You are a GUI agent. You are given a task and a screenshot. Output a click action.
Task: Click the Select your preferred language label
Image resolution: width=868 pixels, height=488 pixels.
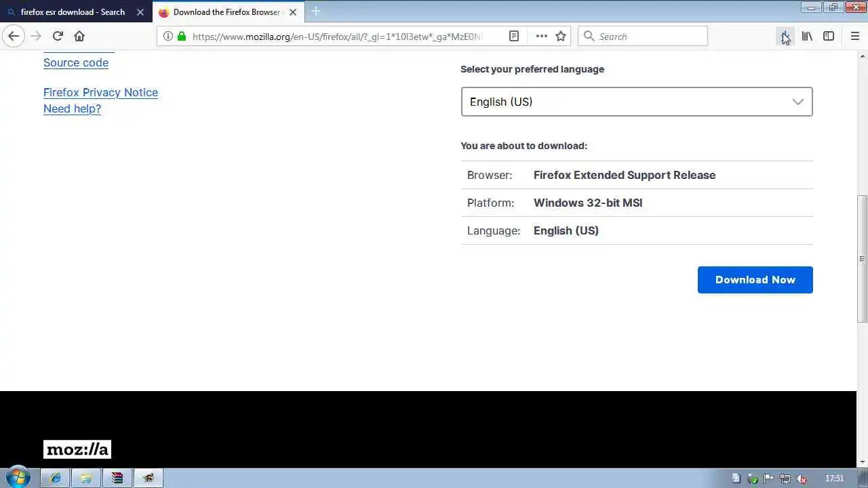coord(532,69)
